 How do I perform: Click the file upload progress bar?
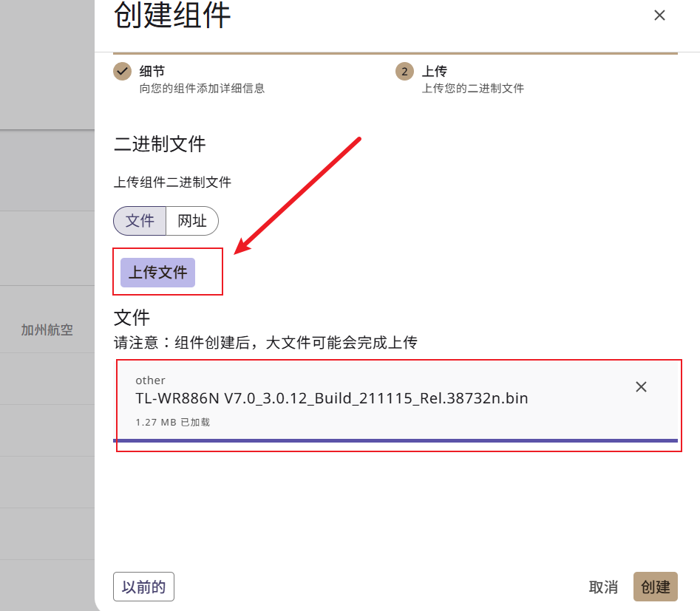(x=395, y=440)
